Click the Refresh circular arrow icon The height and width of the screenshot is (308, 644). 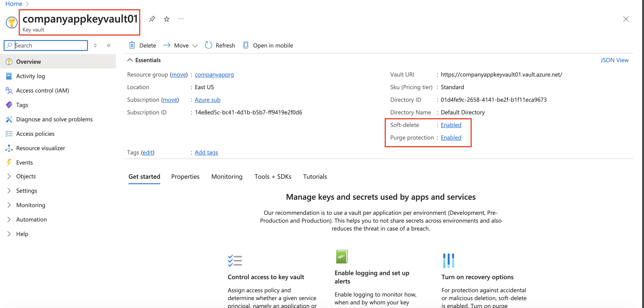click(x=209, y=45)
